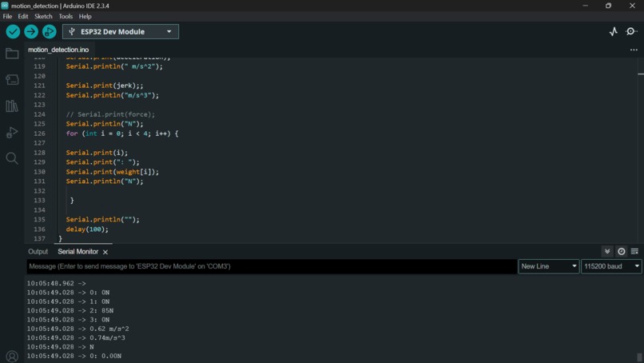Start debugging with the debug play button
This screenshot has width=644, height=363.
(x=50, y=32)
